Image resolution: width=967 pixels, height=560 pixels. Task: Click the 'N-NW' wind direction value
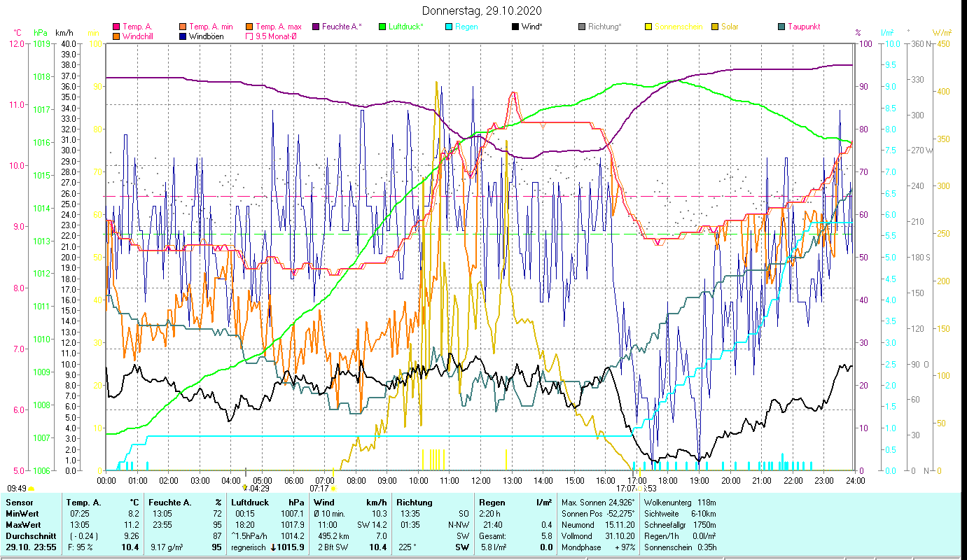pos(459,525)
